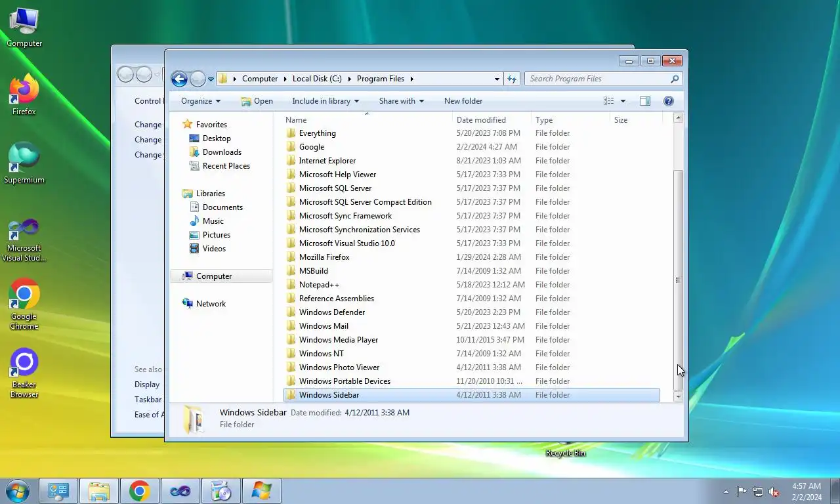Click the Forward navigation arrow in Explorer

(198, 79)
